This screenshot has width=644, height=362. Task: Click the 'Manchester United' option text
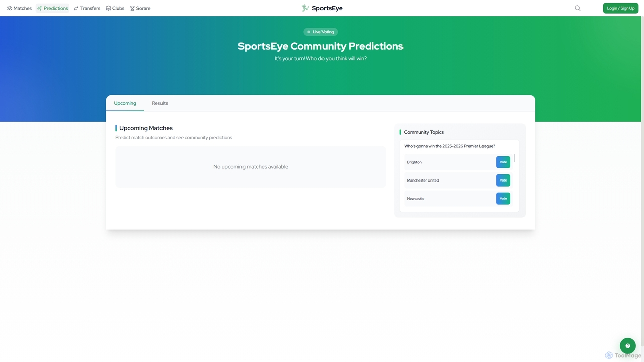click(x=423, y=180)
